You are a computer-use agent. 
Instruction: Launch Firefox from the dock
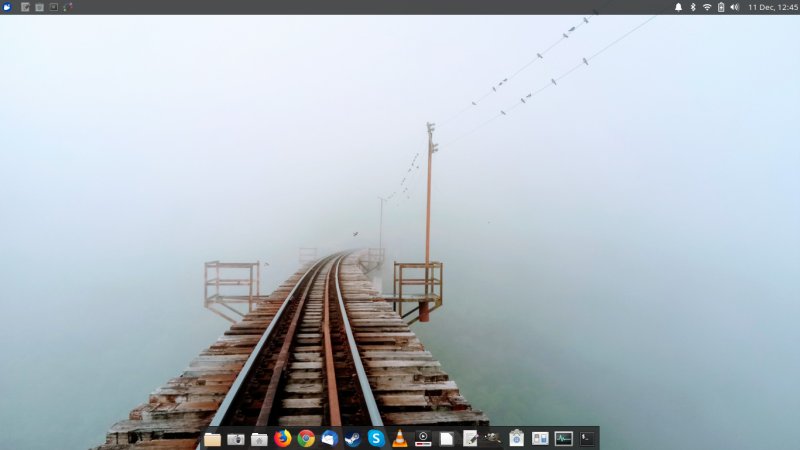pyautogui.click(x=283, y=438)
